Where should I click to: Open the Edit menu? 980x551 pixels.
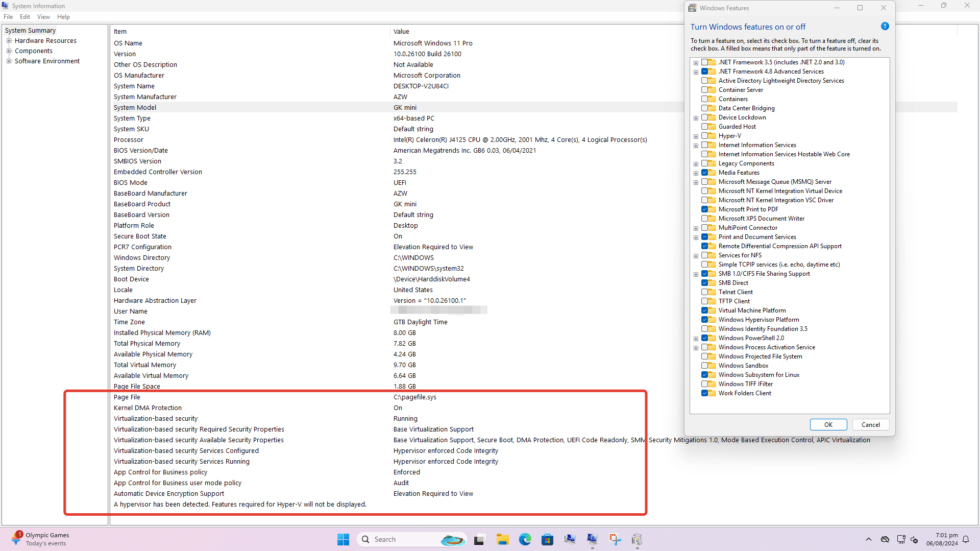[25, 17]
